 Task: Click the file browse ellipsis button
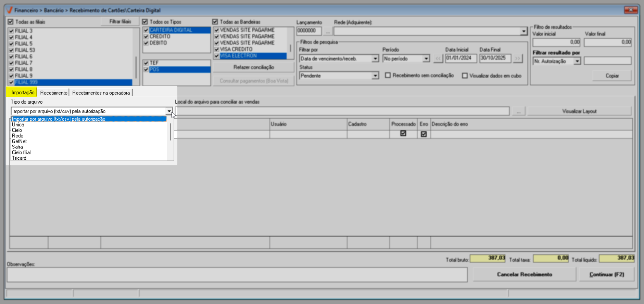point(519,111)
